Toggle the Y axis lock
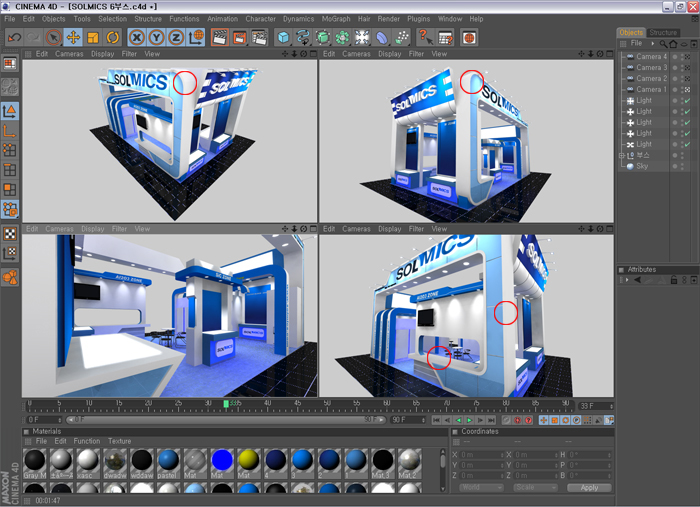This screenshot has width=700, height=507. (156, 37)
